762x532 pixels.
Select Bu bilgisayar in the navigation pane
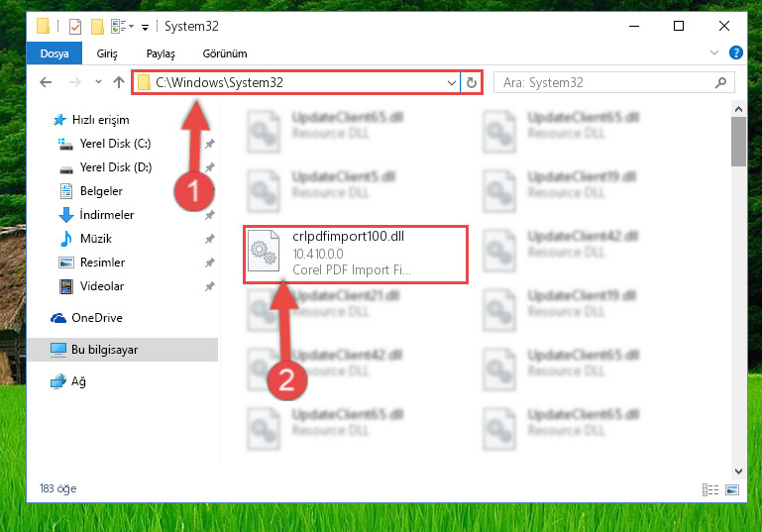pos(123,350)
